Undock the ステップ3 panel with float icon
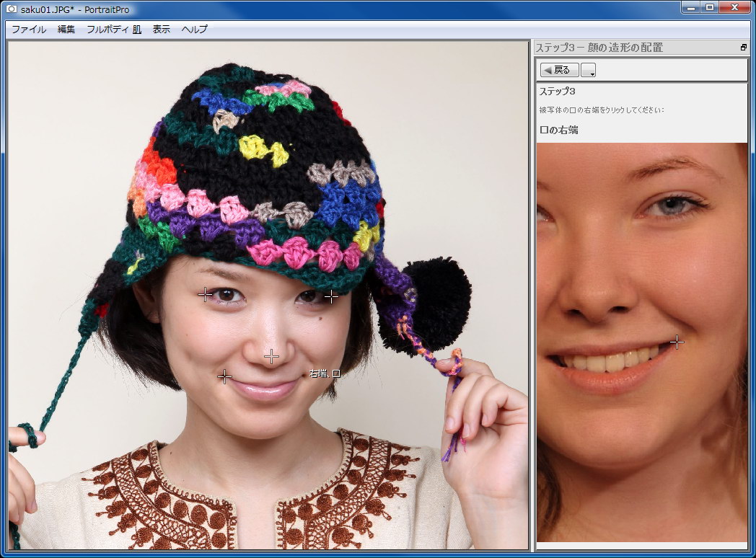 (744, 48)
